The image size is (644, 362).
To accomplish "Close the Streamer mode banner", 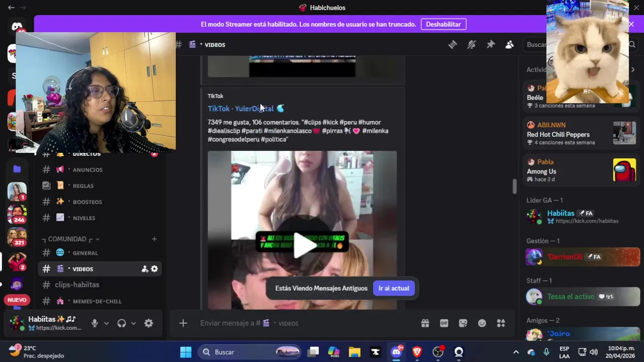I will (631, 24).
